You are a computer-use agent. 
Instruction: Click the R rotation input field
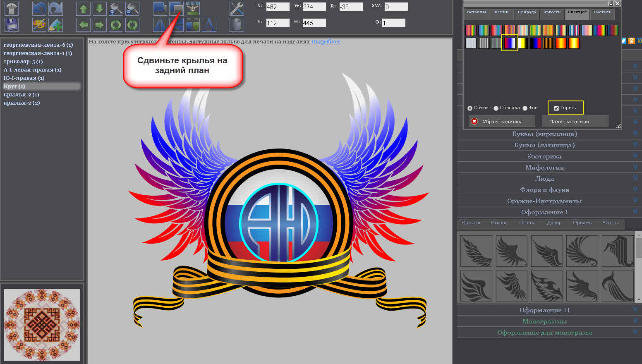(x=351, y=7)
